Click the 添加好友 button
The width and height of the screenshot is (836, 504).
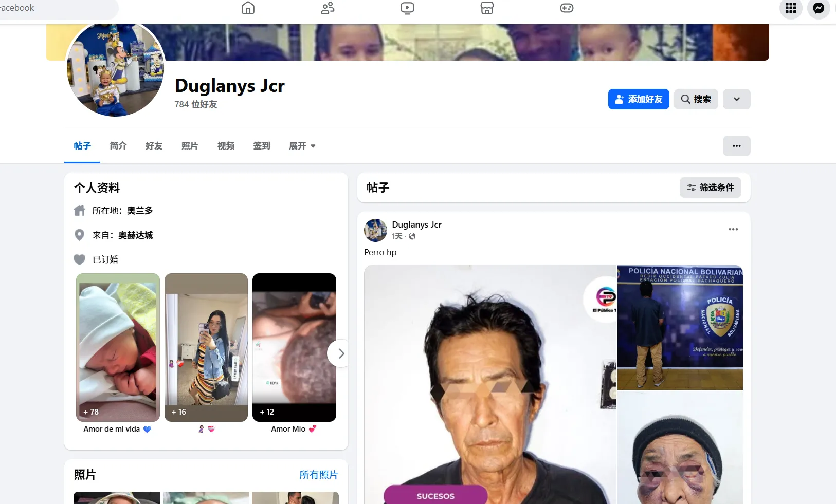638,99
